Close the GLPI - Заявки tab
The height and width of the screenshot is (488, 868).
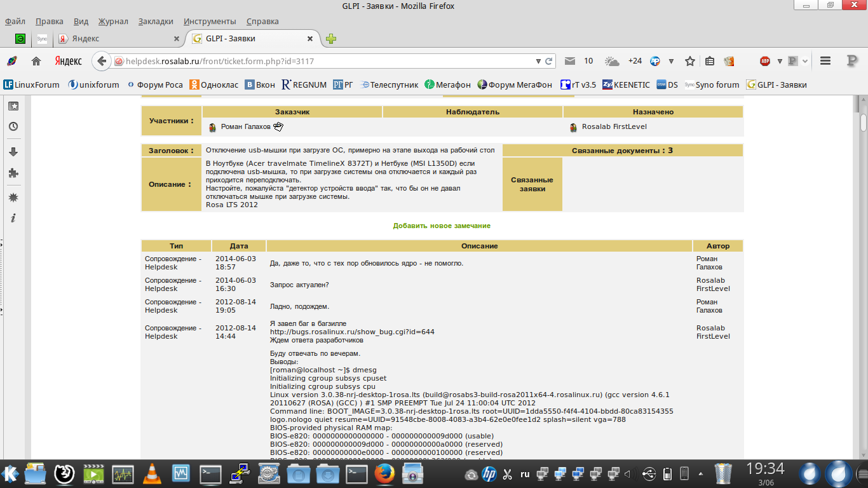pyautogui.click(x=310, y=39)
